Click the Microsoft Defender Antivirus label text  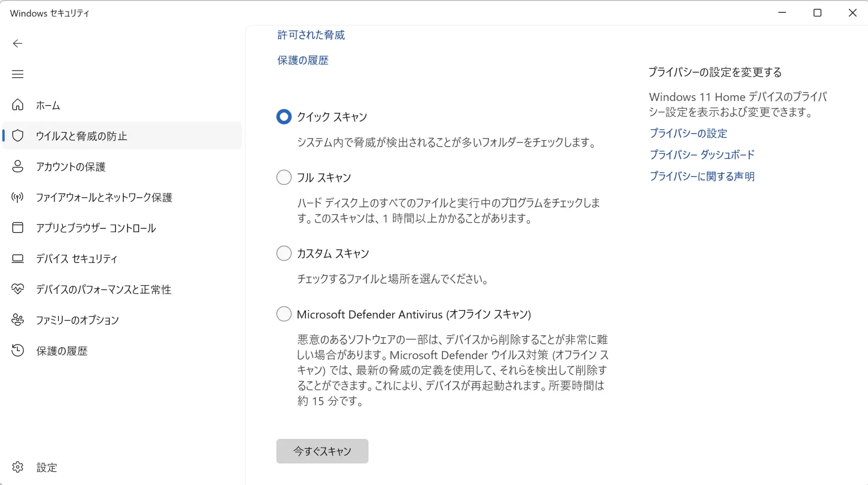click(x=414, y=314)
